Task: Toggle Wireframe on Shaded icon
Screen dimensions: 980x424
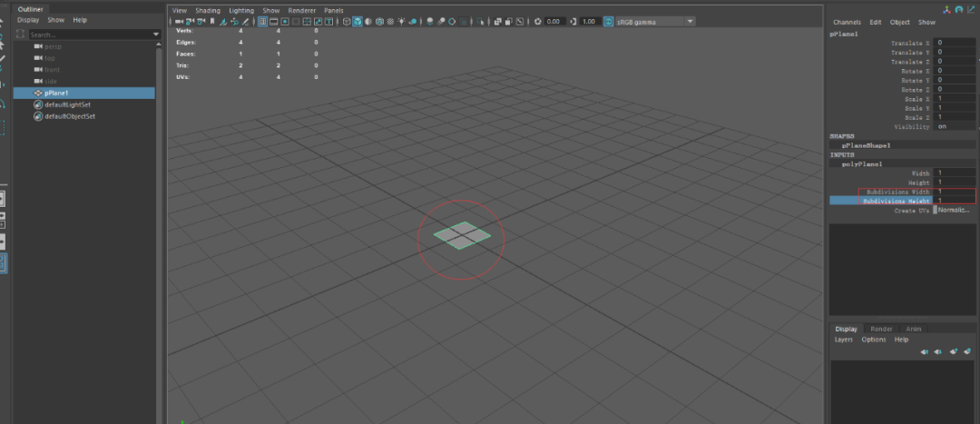Action: click(x=379, y=21)
